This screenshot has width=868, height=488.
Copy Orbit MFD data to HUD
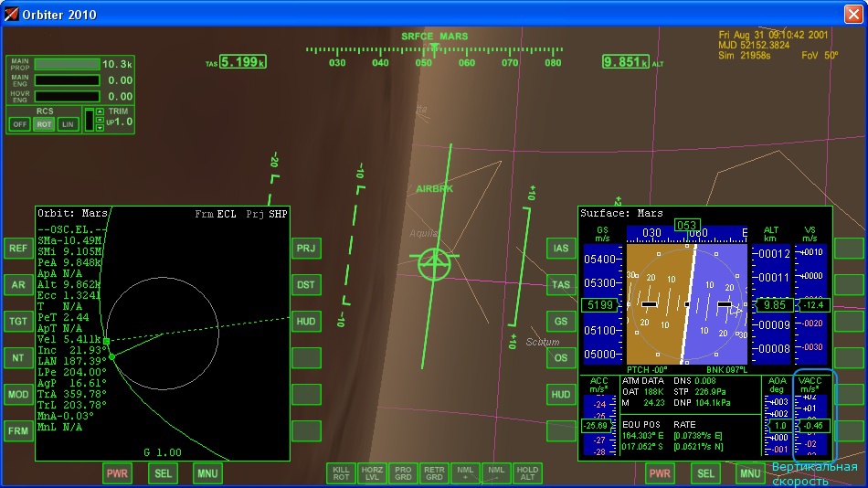click(x=306, y=322)
